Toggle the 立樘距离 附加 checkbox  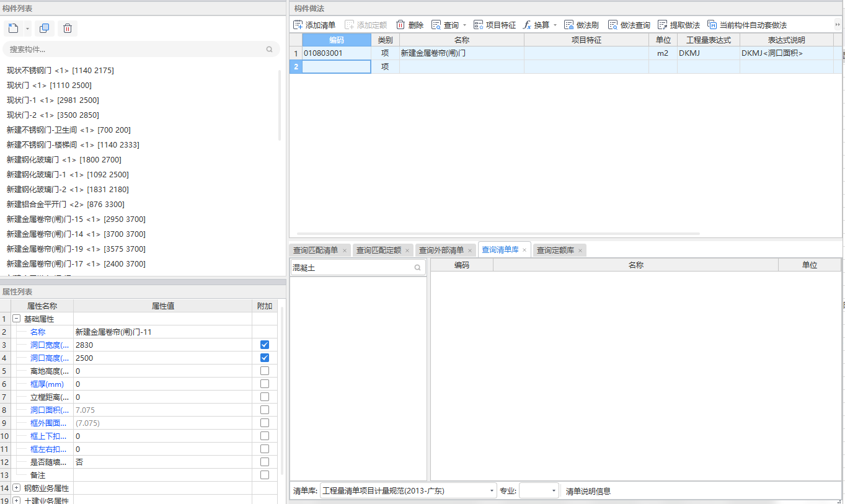click(x=265, y=397)
